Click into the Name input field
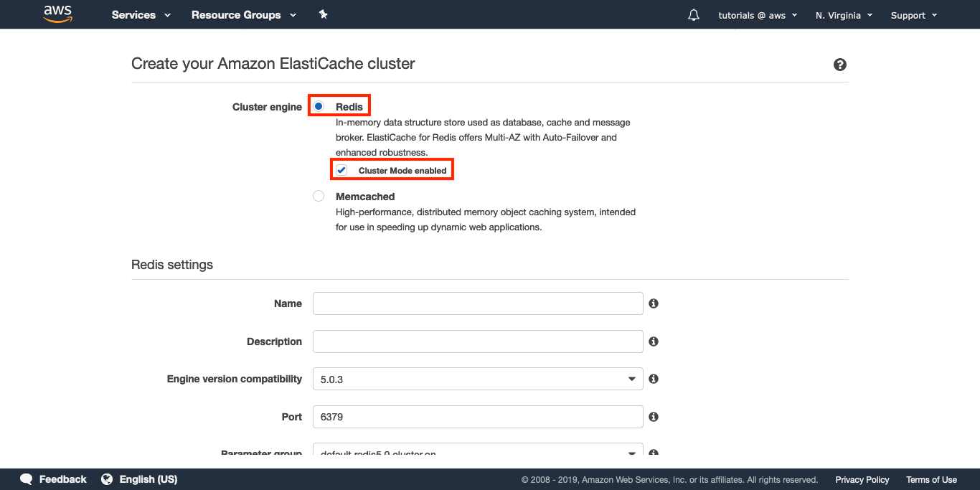Screen dimensions: 980x490 477,303
